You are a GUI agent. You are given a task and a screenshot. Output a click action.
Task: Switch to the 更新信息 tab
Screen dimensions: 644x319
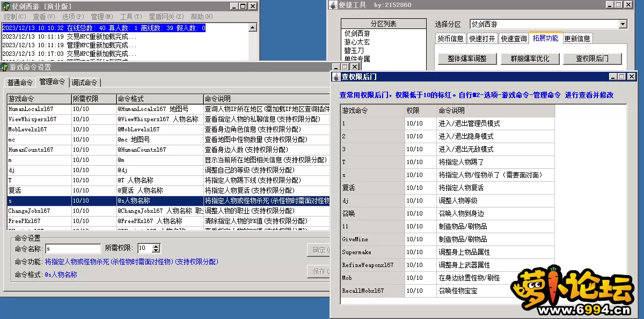coord(577,39)
